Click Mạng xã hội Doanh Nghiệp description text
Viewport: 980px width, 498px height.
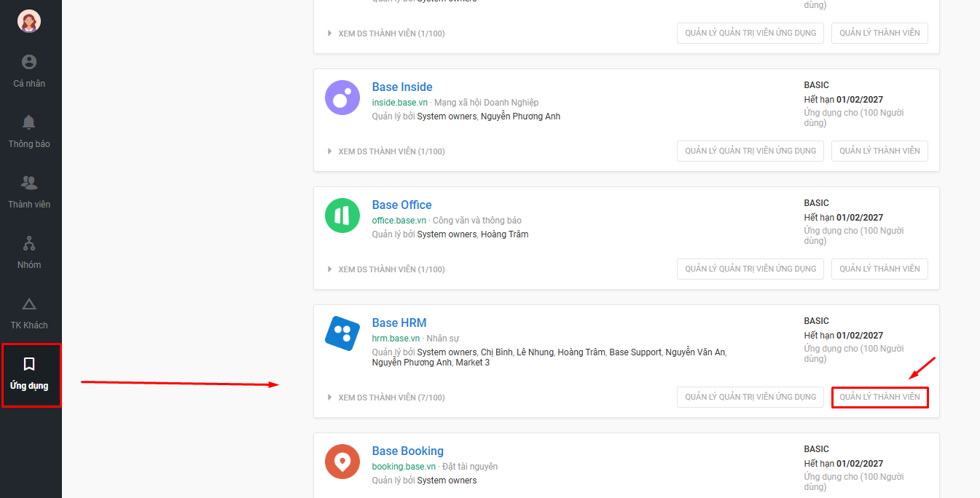coord(486,103)
